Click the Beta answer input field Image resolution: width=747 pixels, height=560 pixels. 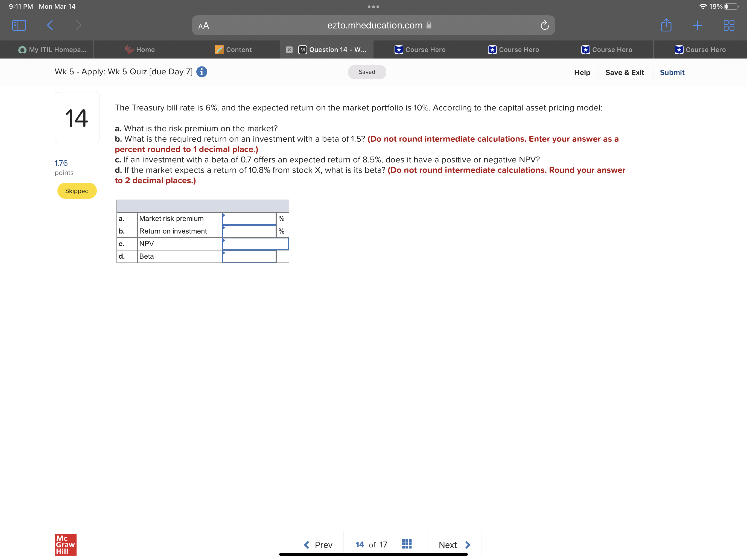(249, 256)
